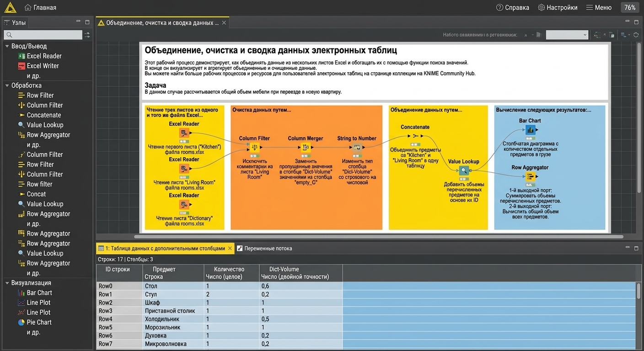
Task: Click the Строки: 17 | Столбцы: 3 label
Action: pos(125,259)
